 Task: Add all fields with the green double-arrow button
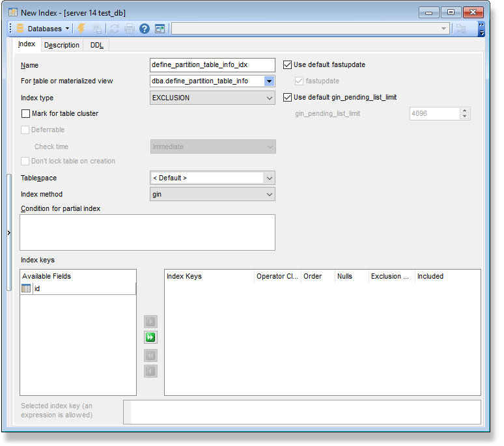[150, 337]
